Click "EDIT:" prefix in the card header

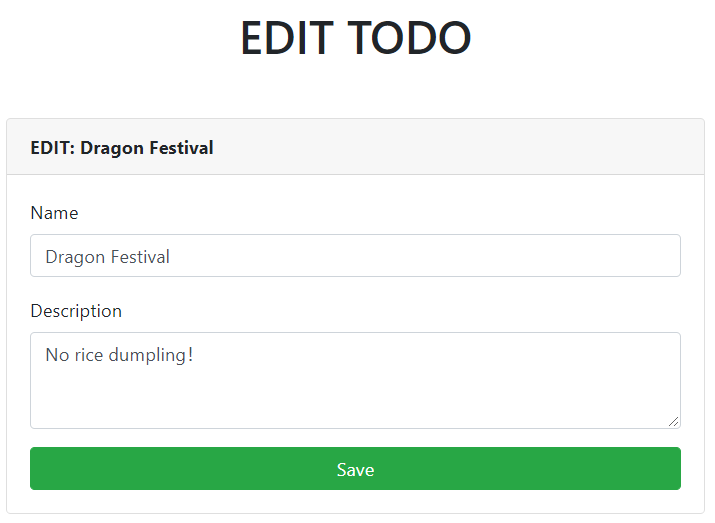(x=52, y=148)
